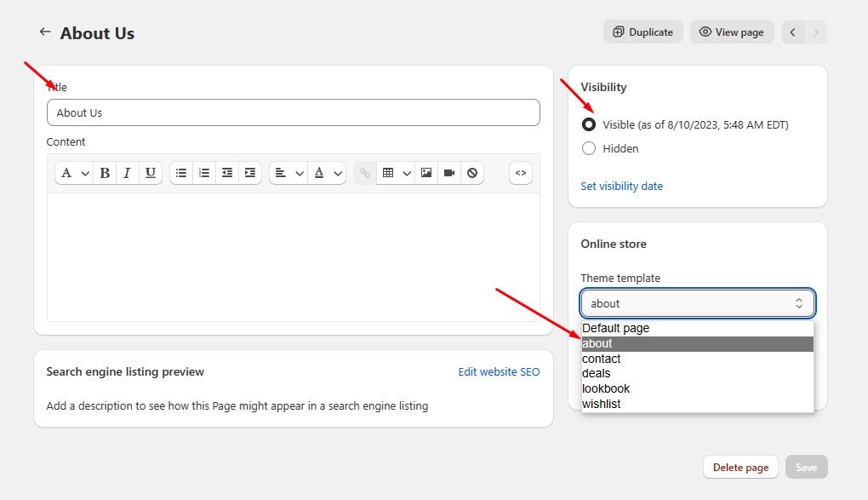Image resolution: width=868 pixels, height=500 pixels.
Task: Insert a numbered list
Action: [x=204, y=173]
